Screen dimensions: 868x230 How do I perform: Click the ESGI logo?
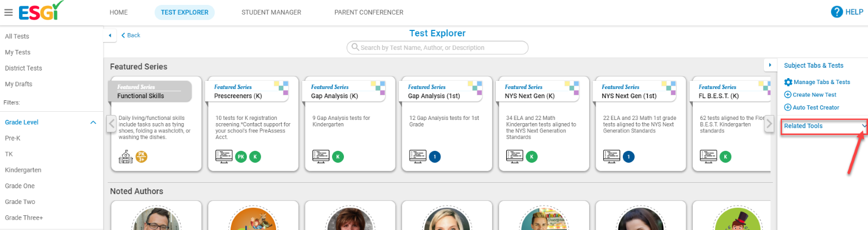pos(41,11)
